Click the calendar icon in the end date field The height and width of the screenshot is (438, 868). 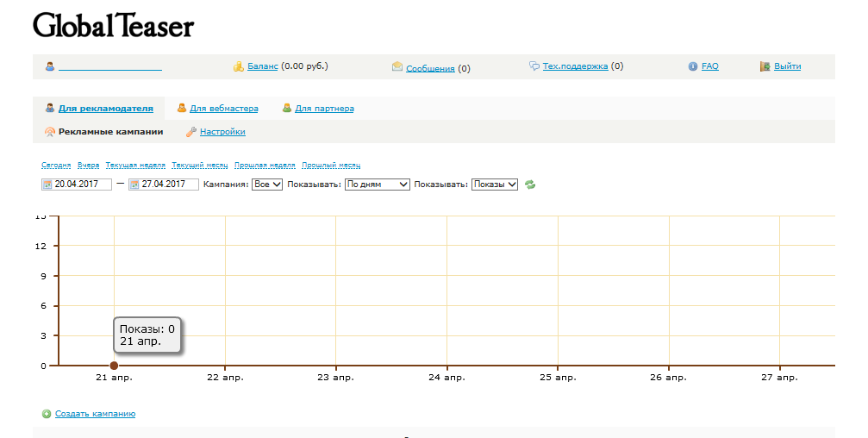tap(134, 185)
